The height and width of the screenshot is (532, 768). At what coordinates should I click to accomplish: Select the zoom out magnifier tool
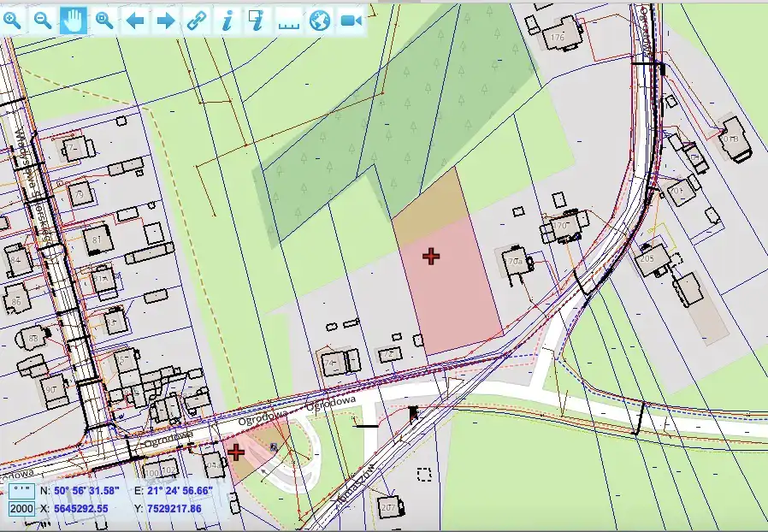pyautogui.click(x=43, y=21)
